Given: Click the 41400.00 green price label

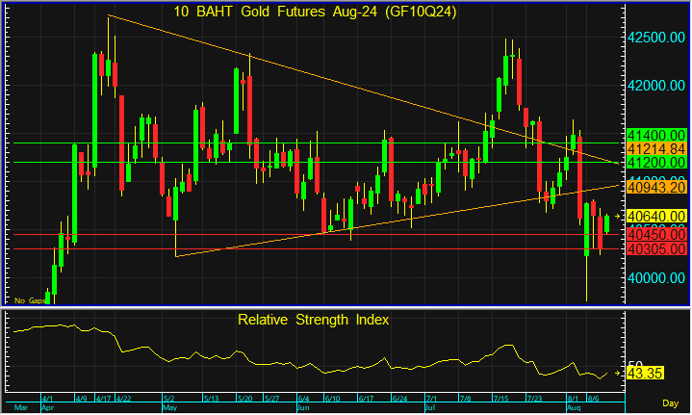Looking at the screenshot, I should click(653, 134).
